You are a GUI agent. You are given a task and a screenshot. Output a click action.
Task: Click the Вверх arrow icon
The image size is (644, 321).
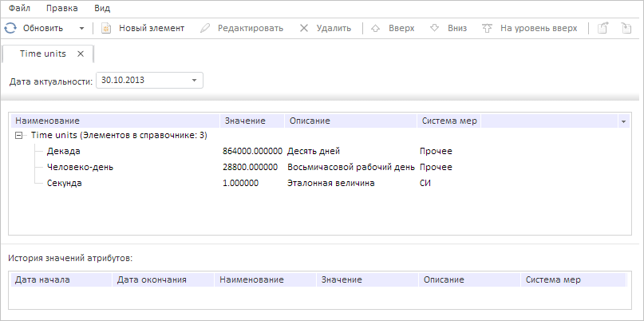[x=376, y=28]
